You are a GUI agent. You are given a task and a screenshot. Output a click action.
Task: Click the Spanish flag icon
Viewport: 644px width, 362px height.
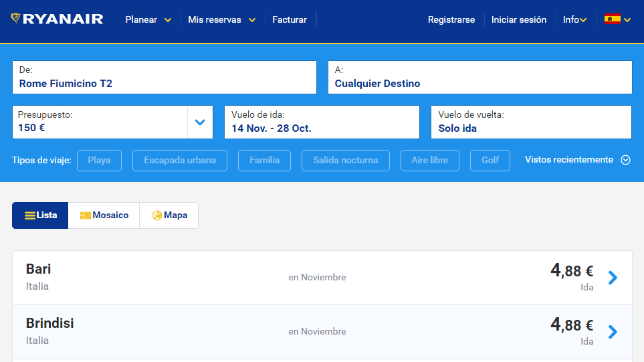click(x=613, y=19)
